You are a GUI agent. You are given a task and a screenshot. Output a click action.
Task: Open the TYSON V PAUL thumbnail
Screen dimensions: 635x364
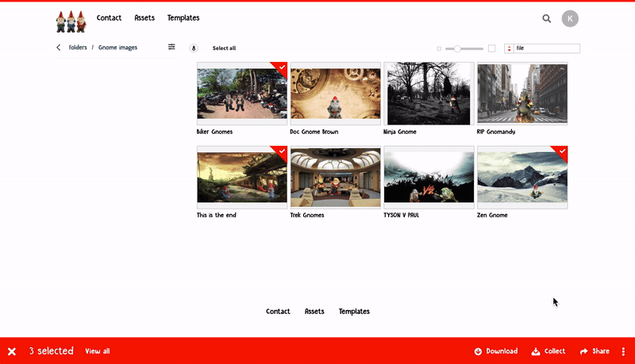coord(429,178)
